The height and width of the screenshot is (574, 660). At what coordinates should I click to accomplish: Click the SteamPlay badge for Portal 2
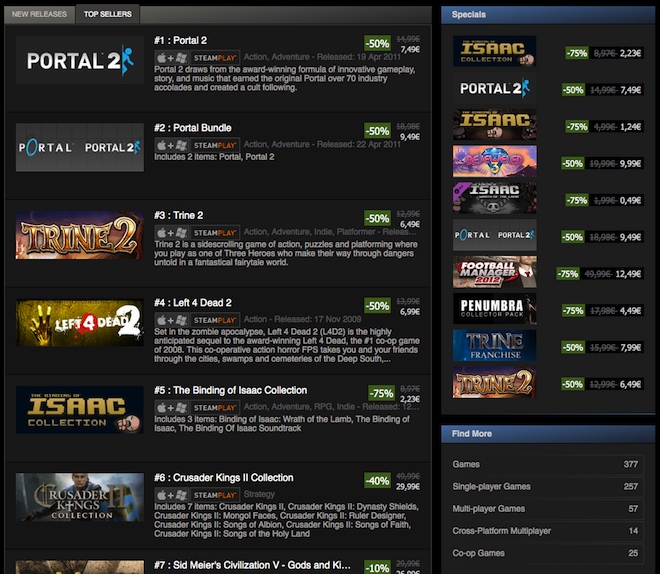[x=215, y=58]
